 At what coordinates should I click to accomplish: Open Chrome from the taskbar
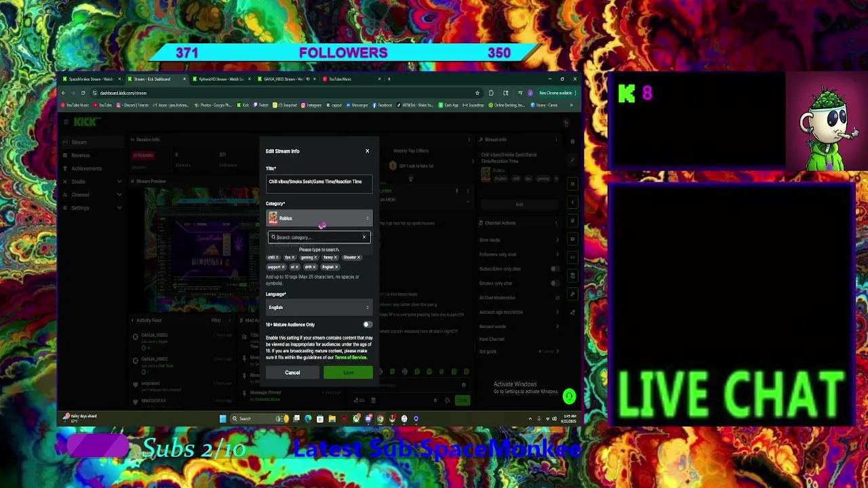[380, 419]
